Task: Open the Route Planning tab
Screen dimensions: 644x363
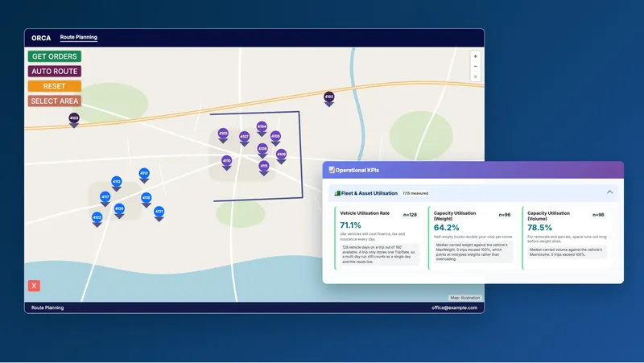Action: (78, 37)
